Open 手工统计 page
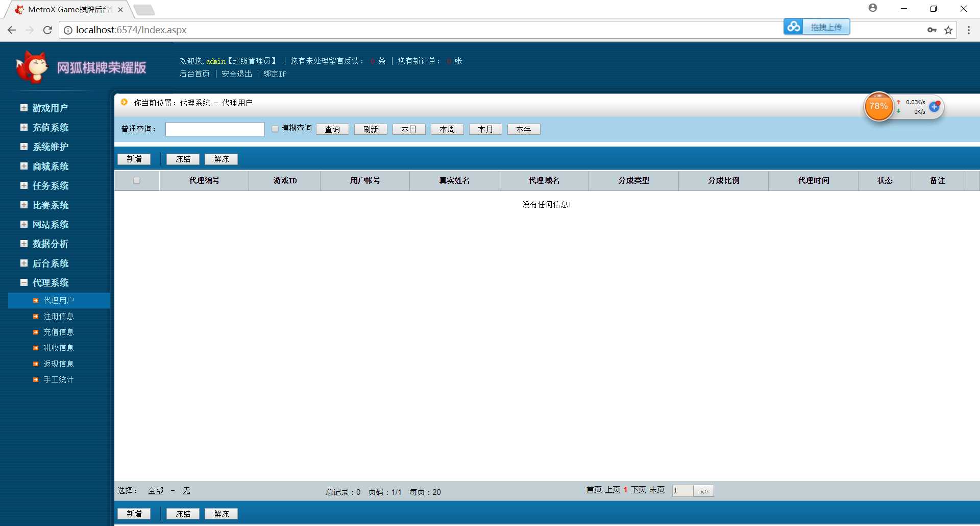 click(x=59, y=380)
